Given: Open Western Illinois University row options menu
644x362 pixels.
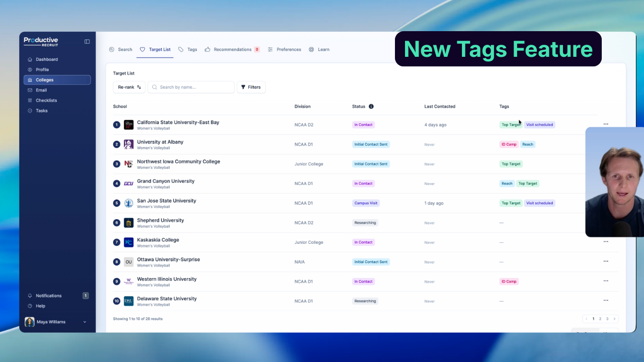Looking at the screenshot, I should (x=606, y=281).
